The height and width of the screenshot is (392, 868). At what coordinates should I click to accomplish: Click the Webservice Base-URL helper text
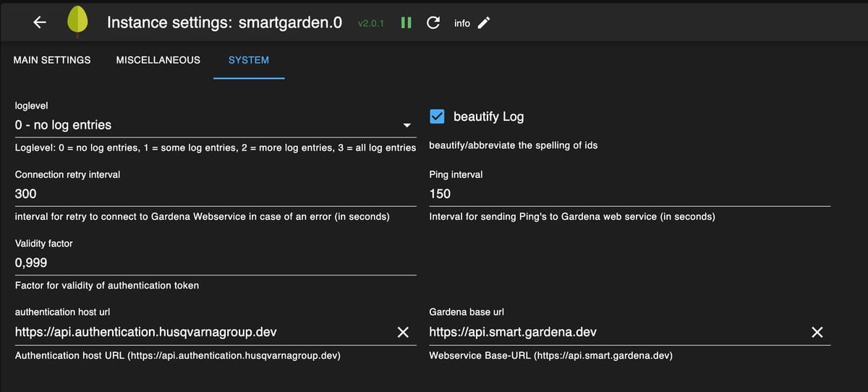551,356
